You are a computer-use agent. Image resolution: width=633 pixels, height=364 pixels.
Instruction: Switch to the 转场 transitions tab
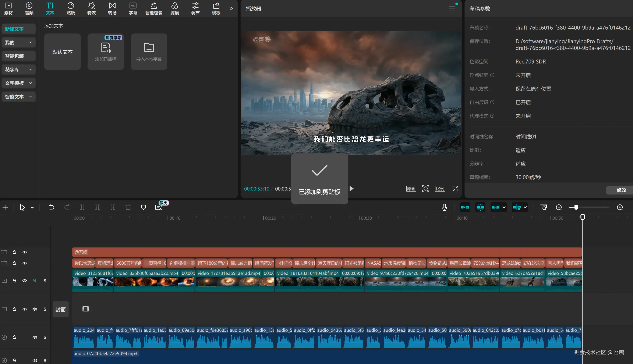112,8
